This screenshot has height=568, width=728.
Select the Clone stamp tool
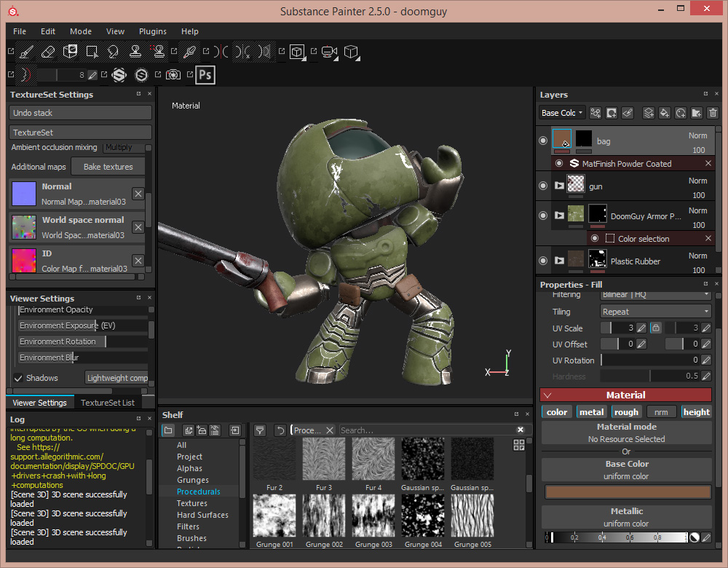coord(135,52)
